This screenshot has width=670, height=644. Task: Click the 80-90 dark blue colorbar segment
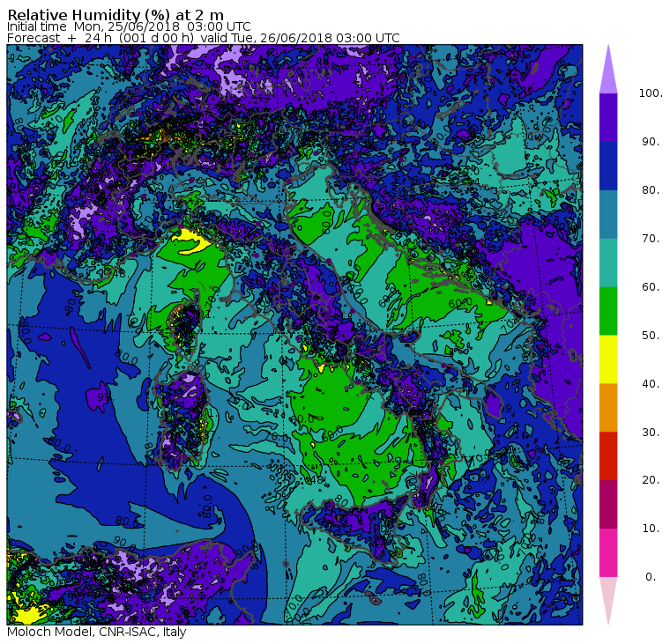(608, 166)
